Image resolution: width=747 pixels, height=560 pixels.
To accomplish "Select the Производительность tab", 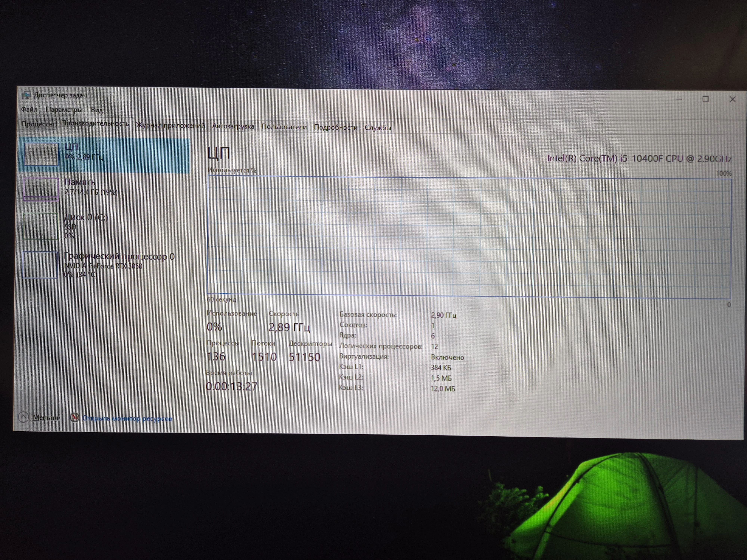I will pos(95,124).
